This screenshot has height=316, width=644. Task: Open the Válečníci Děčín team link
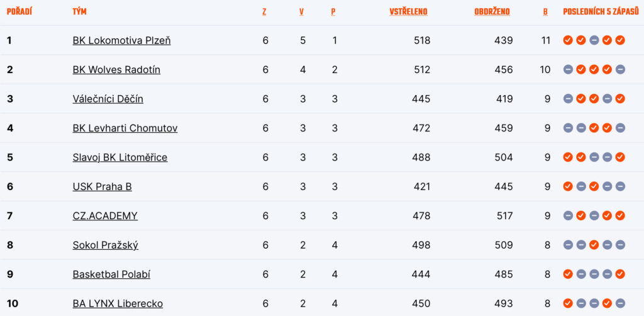coord(108,99)
